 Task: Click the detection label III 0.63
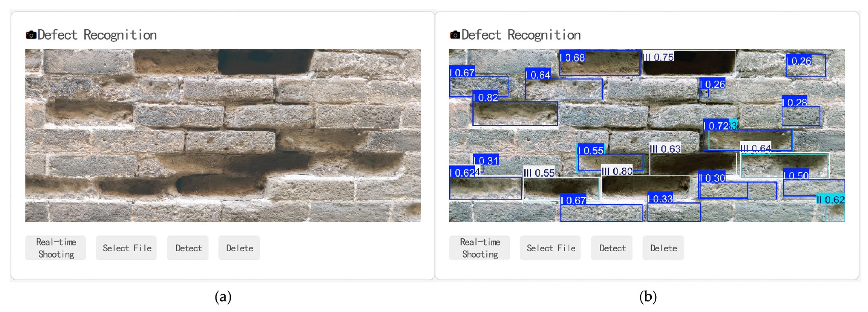point(665,149)
